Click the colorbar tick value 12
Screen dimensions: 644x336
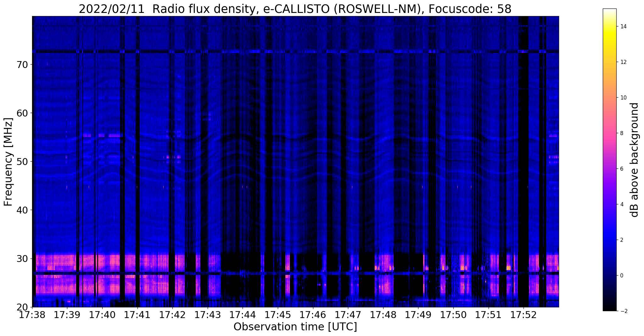(x=623, y=62)
